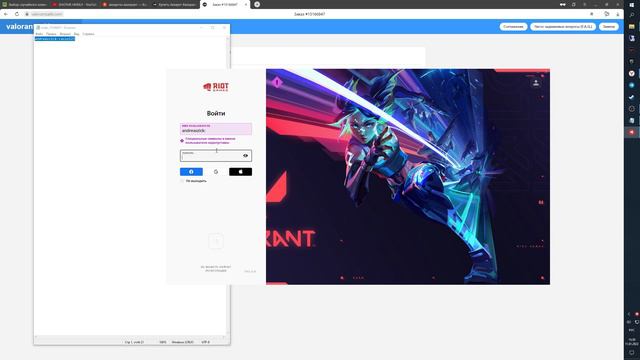Go back using the browser back arrow

pos(6,14)
